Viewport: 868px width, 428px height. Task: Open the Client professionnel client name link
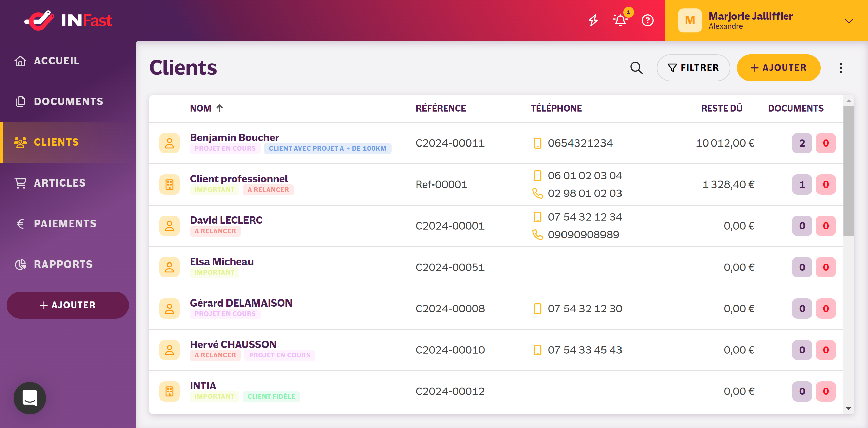tap(239, 179)
